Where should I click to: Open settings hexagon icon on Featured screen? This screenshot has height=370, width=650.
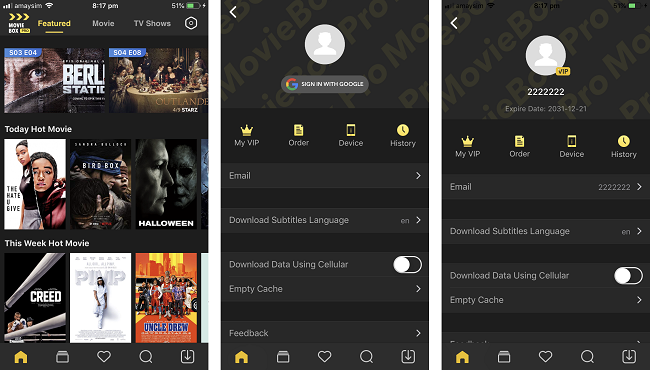point(191,23)
